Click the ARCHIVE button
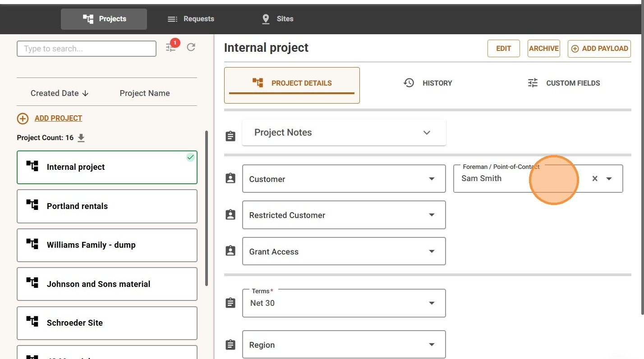Viewport: 644px width, 359px height. click(x=544, y=49)
